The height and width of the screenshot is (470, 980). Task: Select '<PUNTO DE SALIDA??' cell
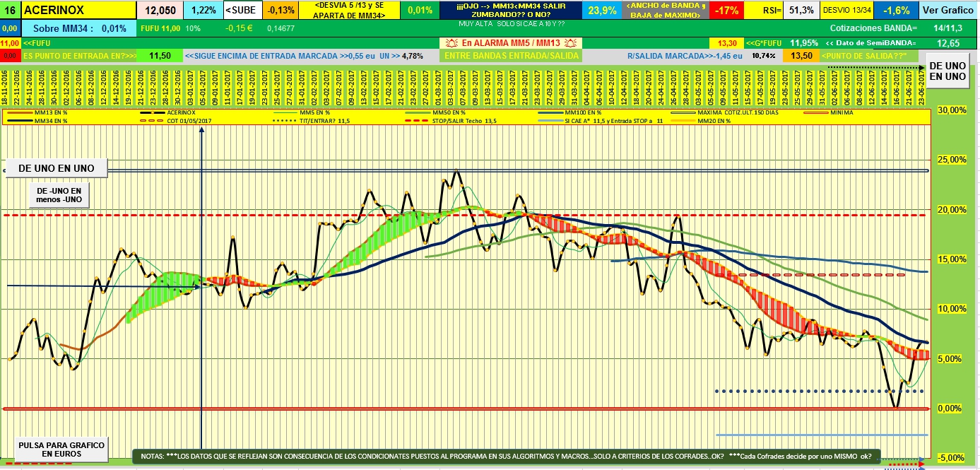point(868,56)
